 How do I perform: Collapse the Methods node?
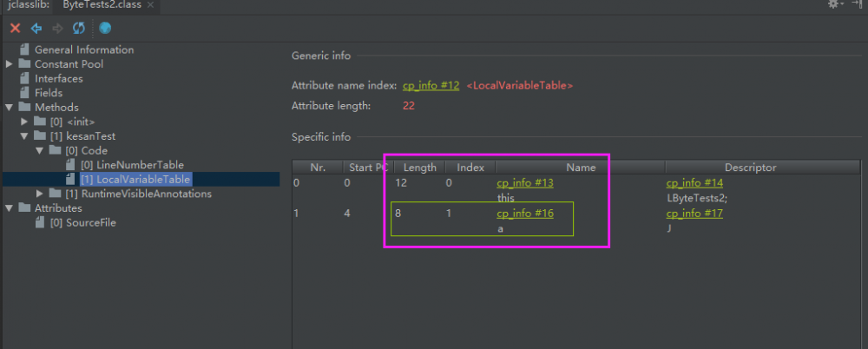click(x=9, y=108)
